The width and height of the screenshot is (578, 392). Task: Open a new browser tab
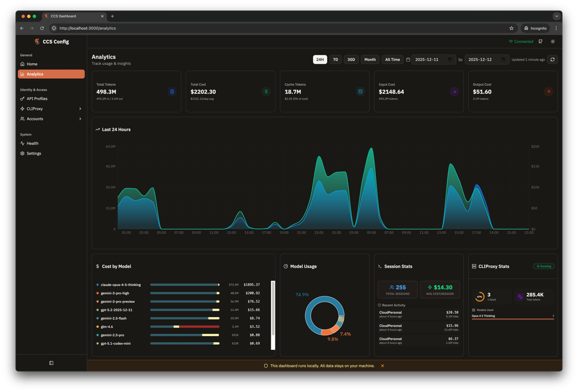(112, 16)
